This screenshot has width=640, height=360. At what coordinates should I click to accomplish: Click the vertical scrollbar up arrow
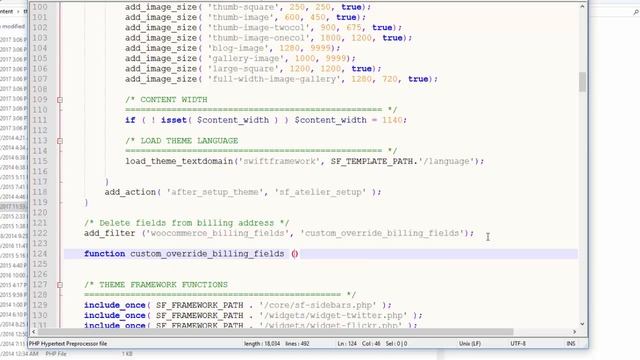[x=582, y=7]
